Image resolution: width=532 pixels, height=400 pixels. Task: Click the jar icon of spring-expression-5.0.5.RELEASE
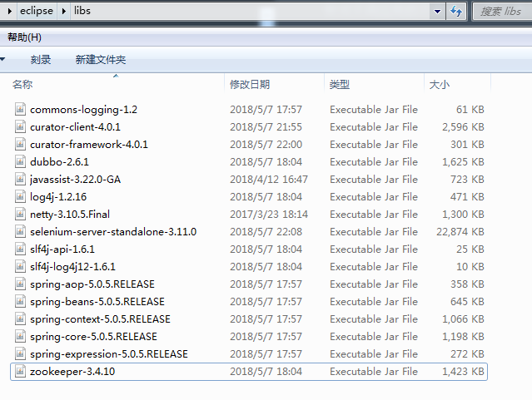click(20, 354)
